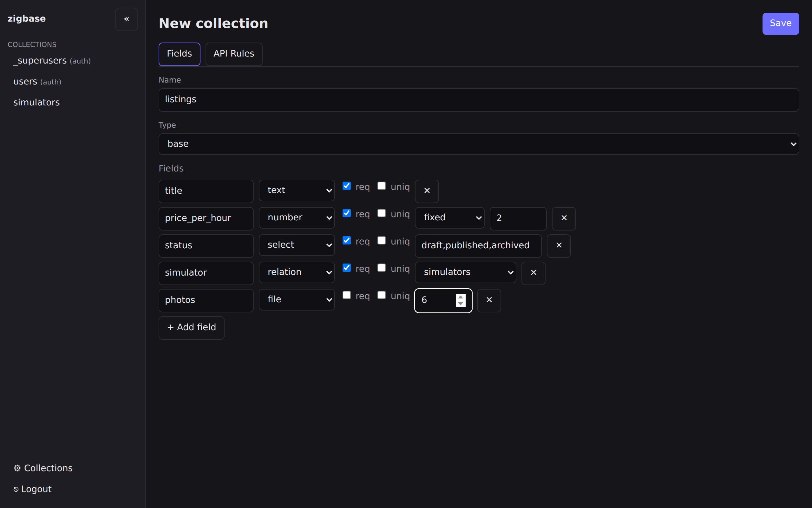The height and width of the screenshot is (508, 812).
Task: Select the Fields tab
Action: (179, 54)
